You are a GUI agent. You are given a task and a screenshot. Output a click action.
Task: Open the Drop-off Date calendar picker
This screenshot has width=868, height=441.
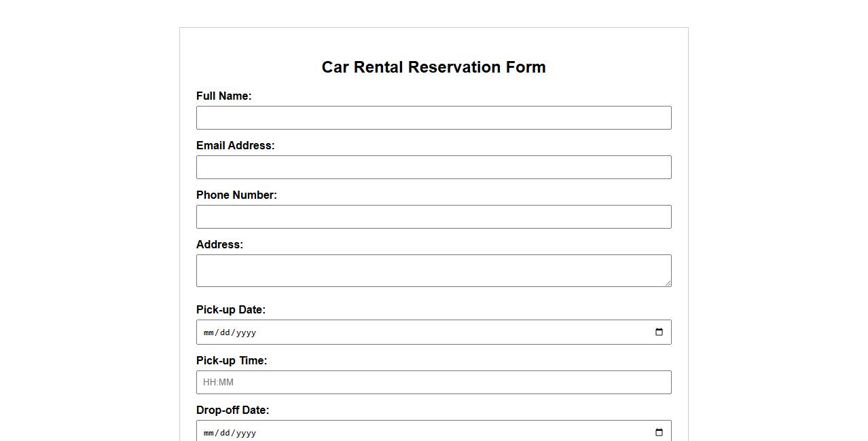[x=657, y=432]
